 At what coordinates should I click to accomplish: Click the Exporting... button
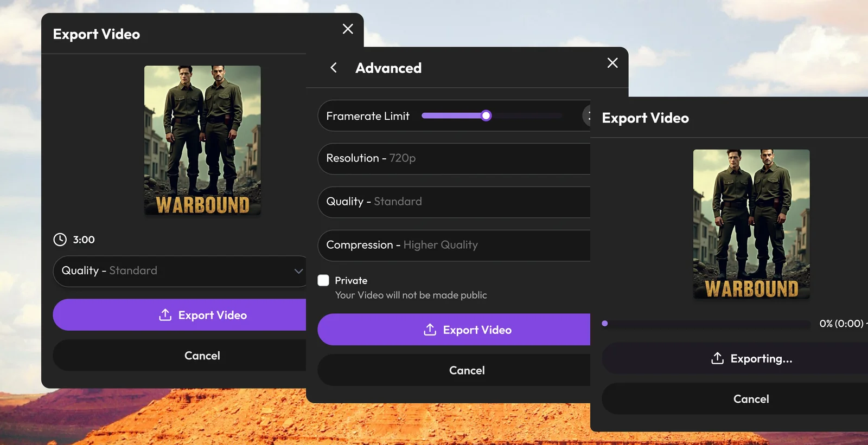point(735,358)
